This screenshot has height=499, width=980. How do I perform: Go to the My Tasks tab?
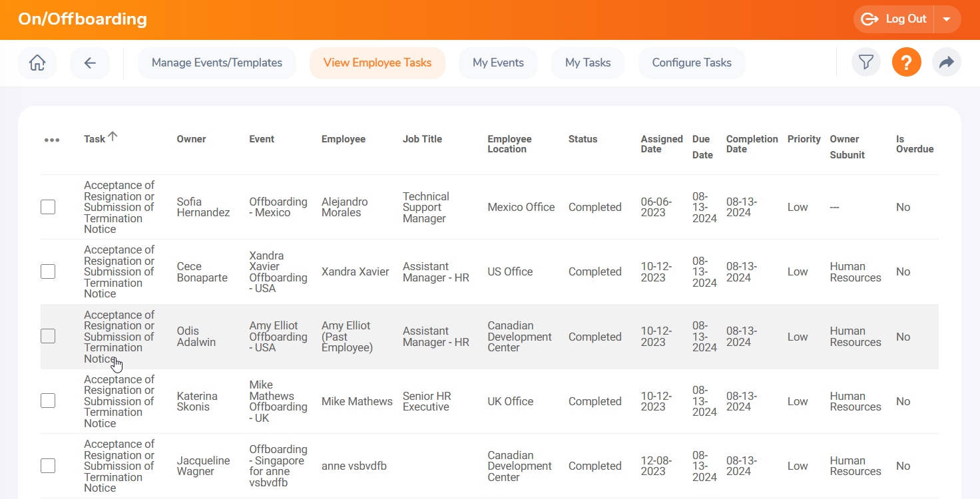point(587,63)
